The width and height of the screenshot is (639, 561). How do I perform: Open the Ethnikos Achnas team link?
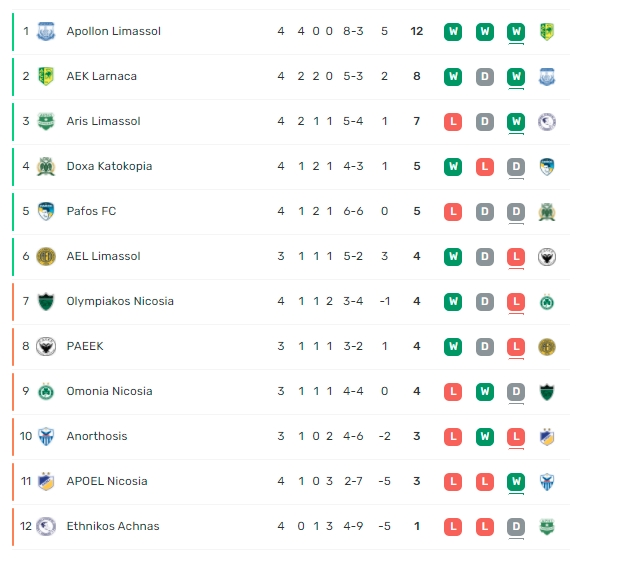point(113,526)
